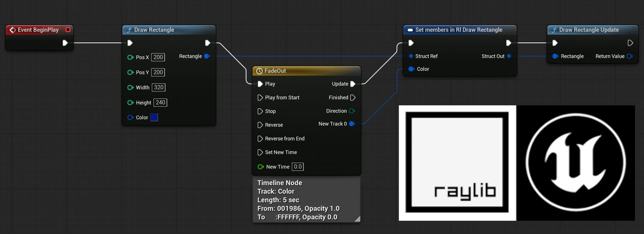Click the Event BeginPlay execution output pin
644x234 pixels.
click(65, 43)
